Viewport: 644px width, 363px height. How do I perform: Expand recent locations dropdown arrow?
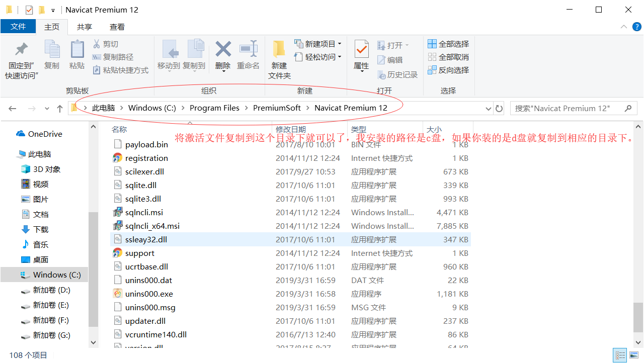[47, 108]
